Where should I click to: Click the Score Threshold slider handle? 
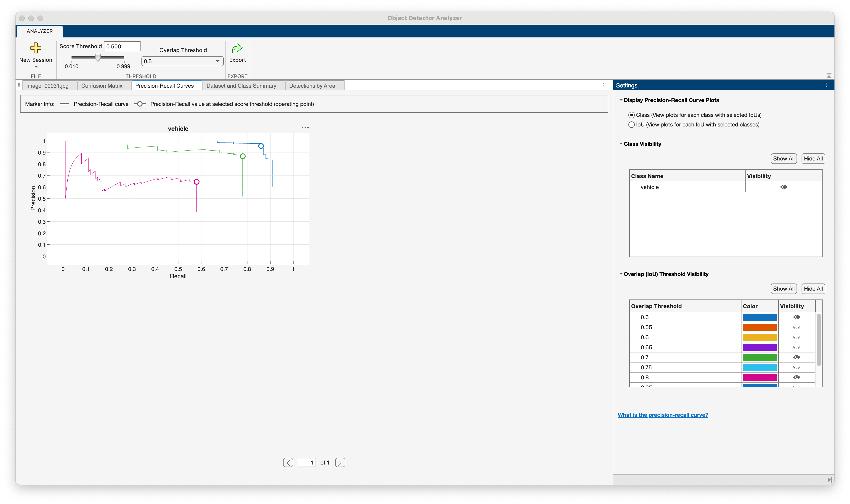(98, 57)
